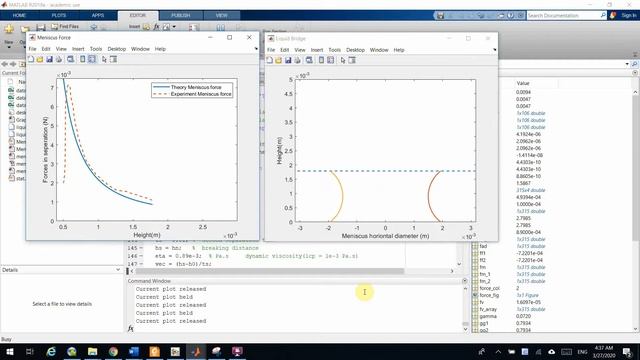This screenshot has height=360, width=640.
Task: Open Tools menu in Meniscus Force window
Action: click(x=96, y=49)
